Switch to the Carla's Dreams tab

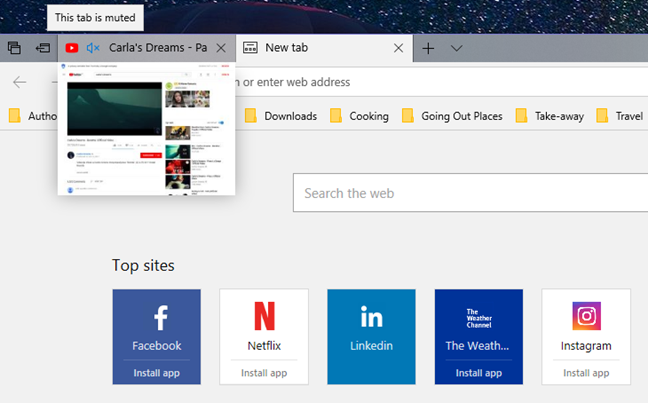click(147, 48)
